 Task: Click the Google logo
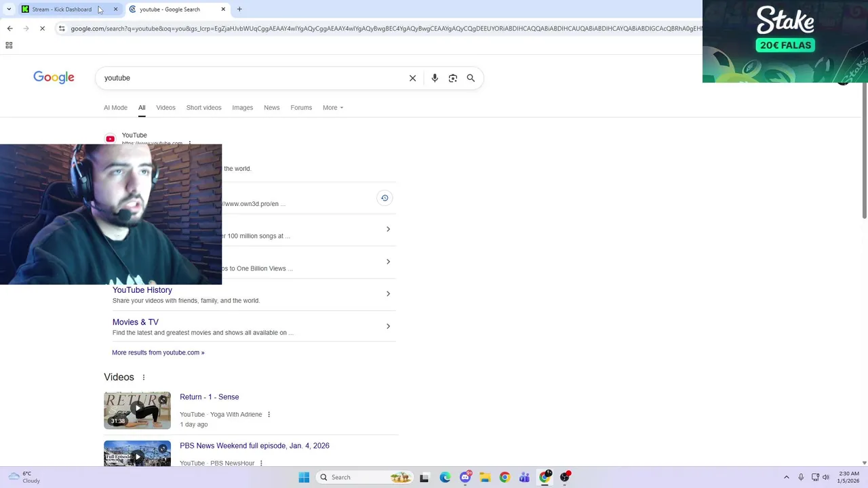pos(54,78)
